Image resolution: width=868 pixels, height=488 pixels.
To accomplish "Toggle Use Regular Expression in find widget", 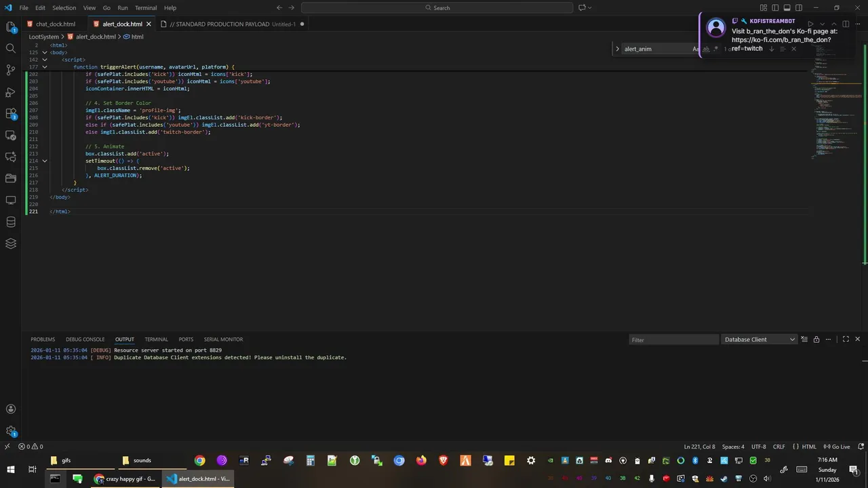I will pos(715,49).
